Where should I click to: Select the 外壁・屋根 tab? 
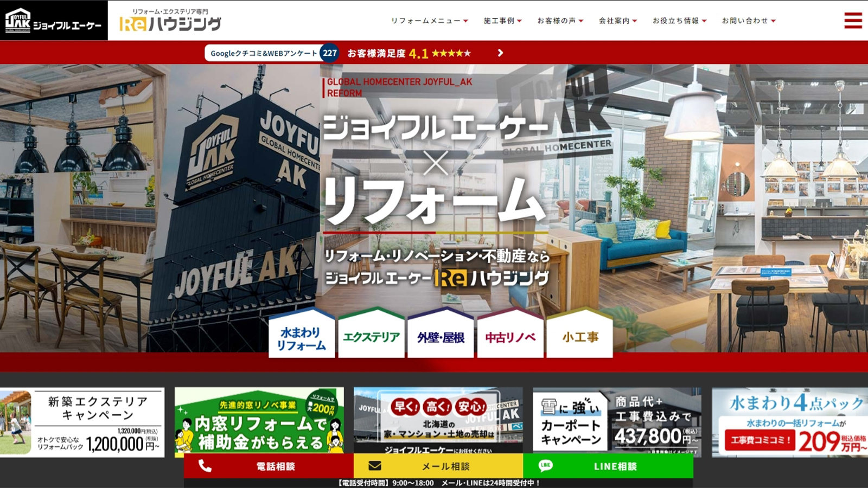point(441,333)
